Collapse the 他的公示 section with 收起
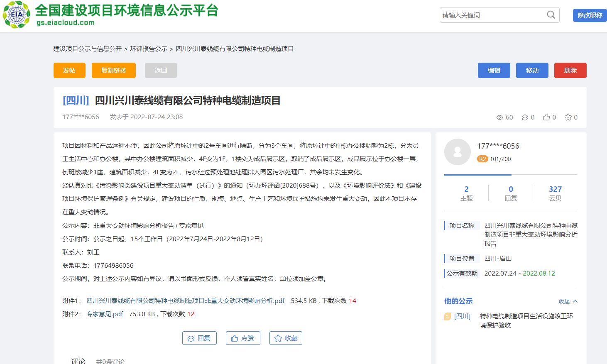This screenshot has width=607, height=364. pyautogui.click(x=568, y=301)
